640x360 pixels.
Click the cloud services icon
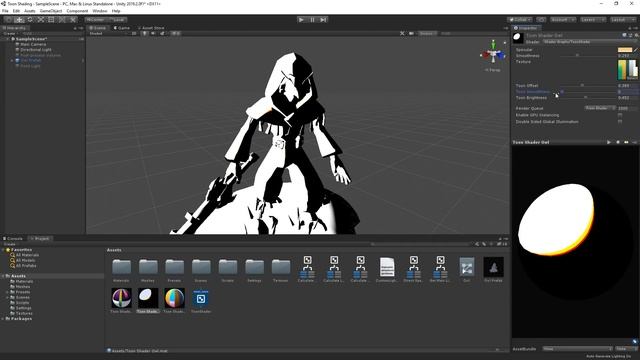(x=541, y=20)
